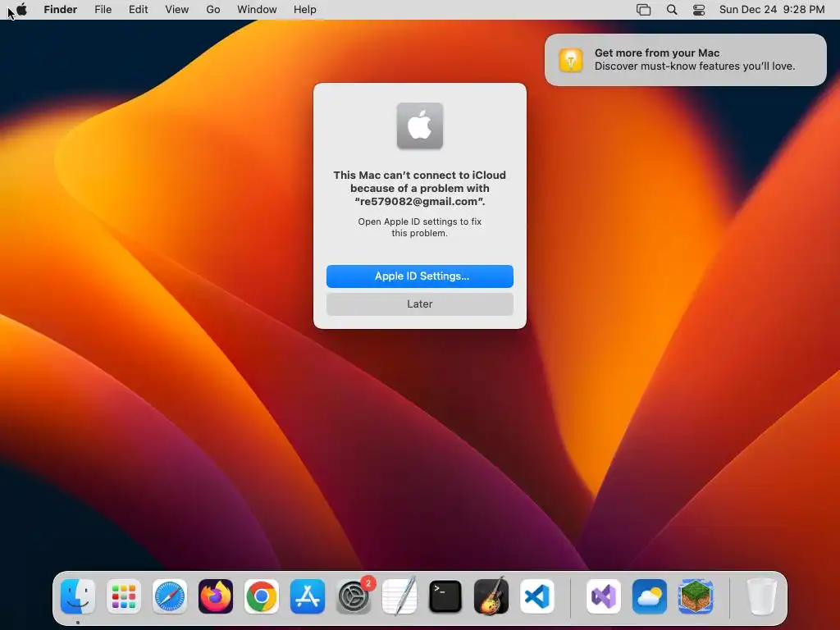Open Finder from the Dock
This screenshot has height=630, width=840.
point(78,596)
